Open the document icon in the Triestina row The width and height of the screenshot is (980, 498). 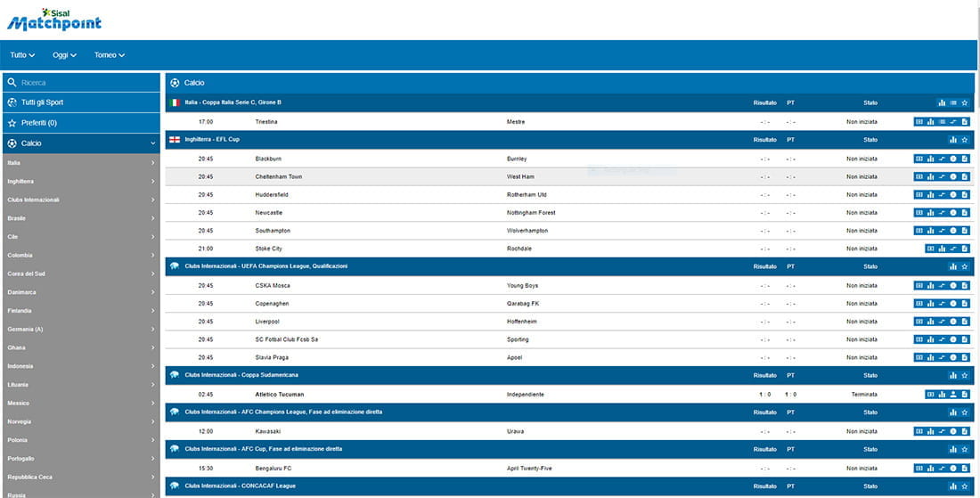964,122
